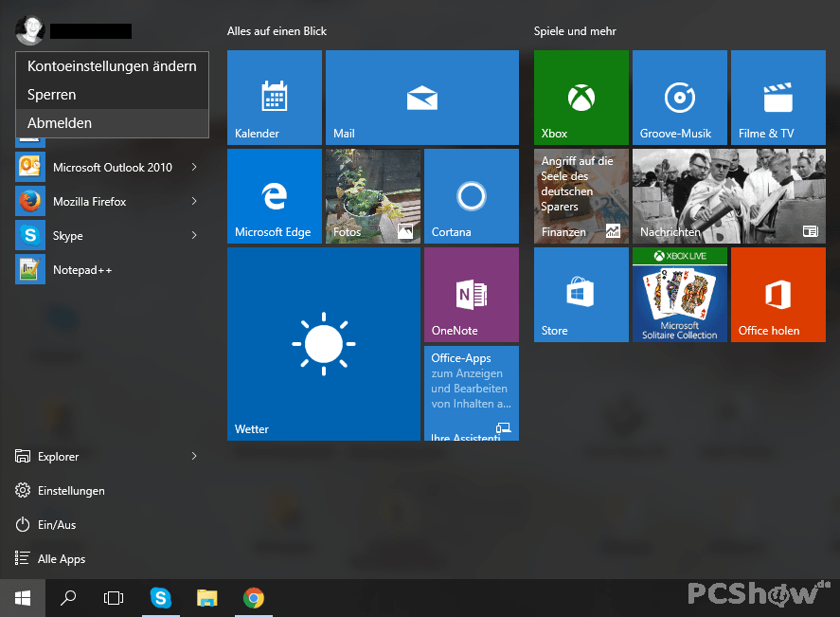Image resolution: width=840 pixels, height=617 pixels.
Task: Expand the Skype jump list arrow
Action: pyautogui.click(x=194, y=235)
